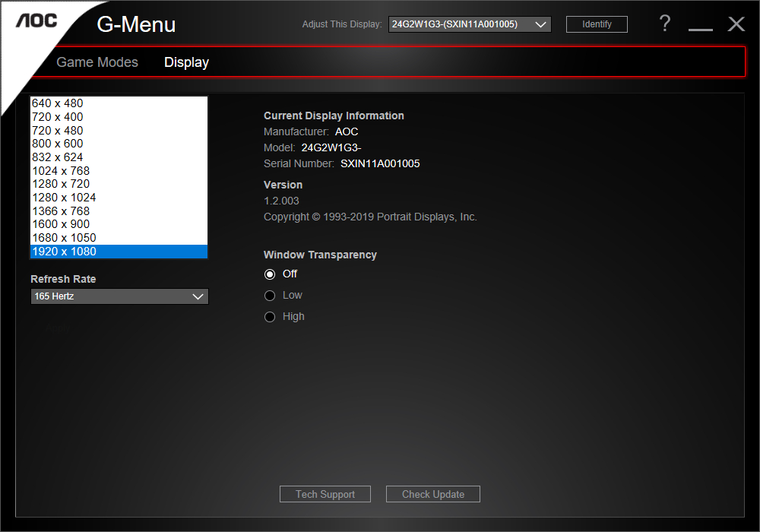This screenshot has height=532, width=760.
Task: Click the version number 1.2.003
Action: (x=281, y=201)
